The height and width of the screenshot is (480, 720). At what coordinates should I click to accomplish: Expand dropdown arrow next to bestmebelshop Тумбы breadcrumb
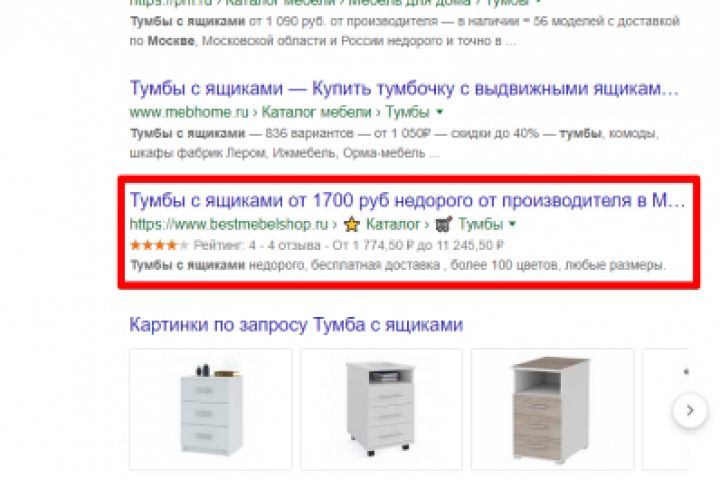(x=512, y=224)
